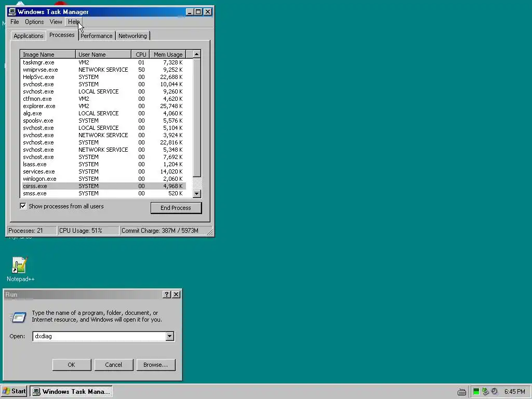This screenshot has width=532, height=399.
Task: Select the spoolsv.exe process row
Action: (x=103, y=121)
